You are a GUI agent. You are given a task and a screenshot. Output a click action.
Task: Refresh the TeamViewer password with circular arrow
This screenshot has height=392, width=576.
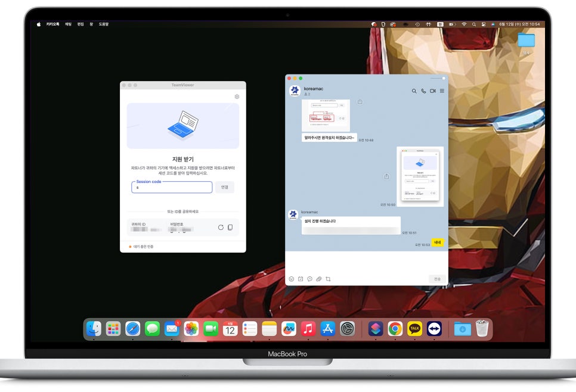point(221,227)
